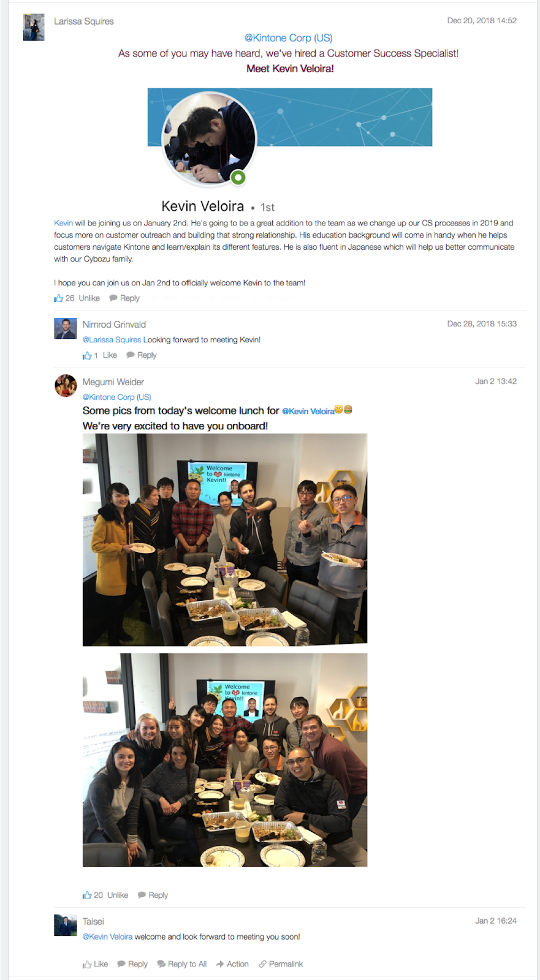Click the @Larissa Squires mention in Nimrod's comment

point(112,340)
